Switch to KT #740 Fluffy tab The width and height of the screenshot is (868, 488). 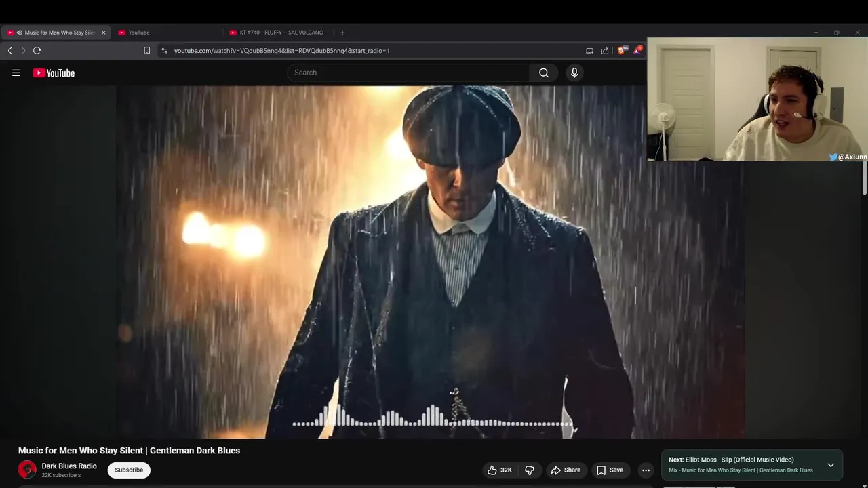tap(278, 32)
